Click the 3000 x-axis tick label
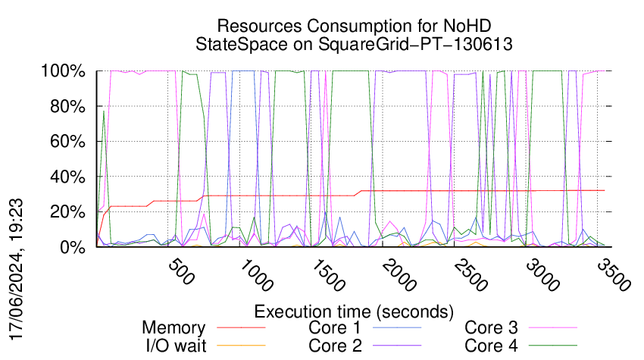644x360 pixels. point(542,275)
